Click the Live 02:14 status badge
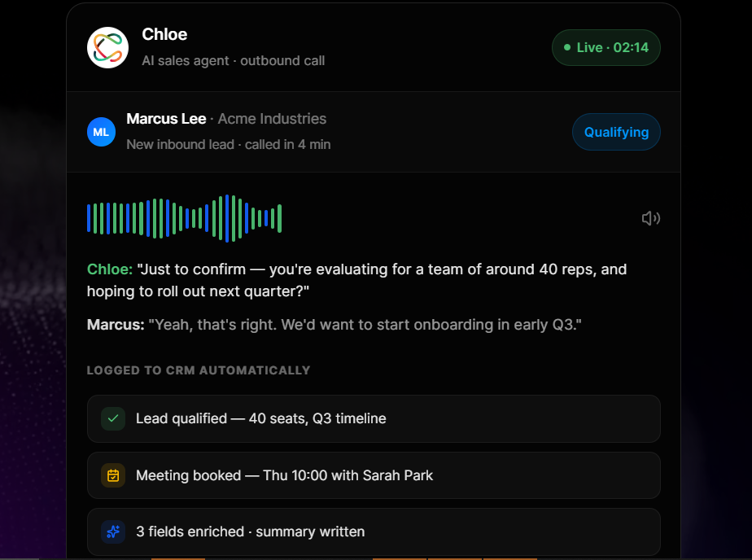This screenshot has width=752, height=560. click(606, 47)
